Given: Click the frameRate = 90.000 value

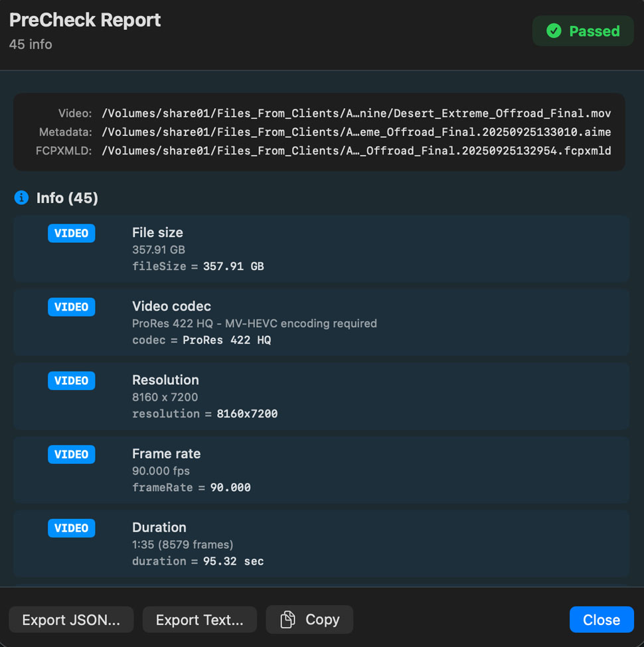Looking at the screenshot, I should (x=191, y=487).
